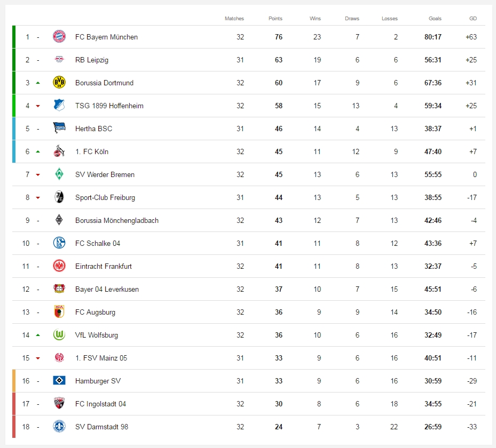Click the RB Leipzig club logo
This screenshot has height=448, width=496.
point(59,60)
